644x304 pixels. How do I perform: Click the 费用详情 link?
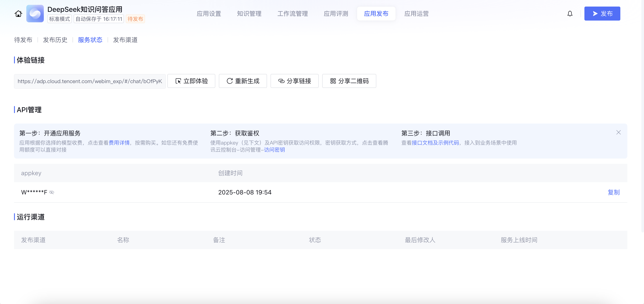(119, 143)
